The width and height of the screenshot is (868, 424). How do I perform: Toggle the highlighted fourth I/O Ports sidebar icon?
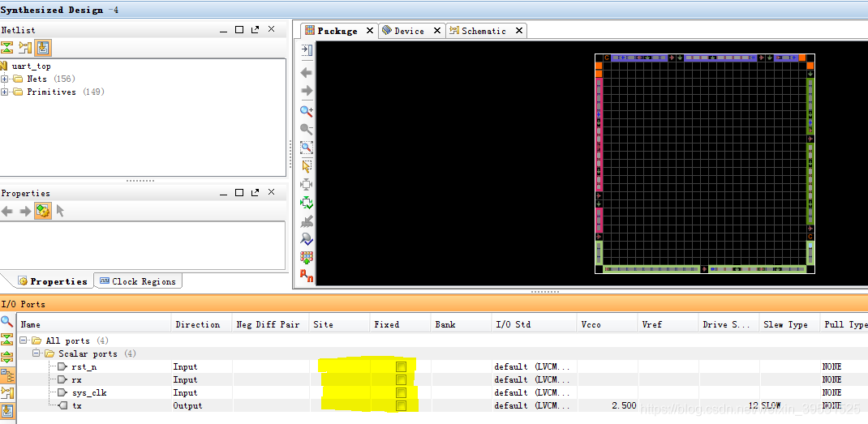(x=7, y=375)
